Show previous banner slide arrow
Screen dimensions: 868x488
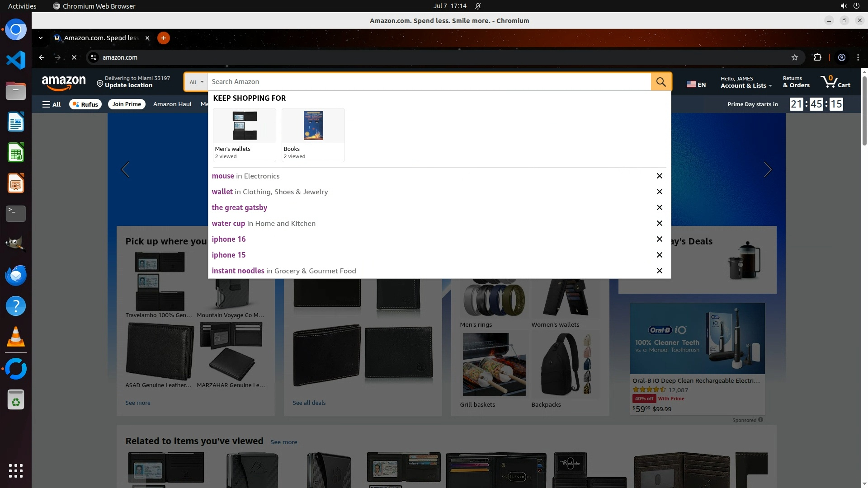tap(125, 169)
